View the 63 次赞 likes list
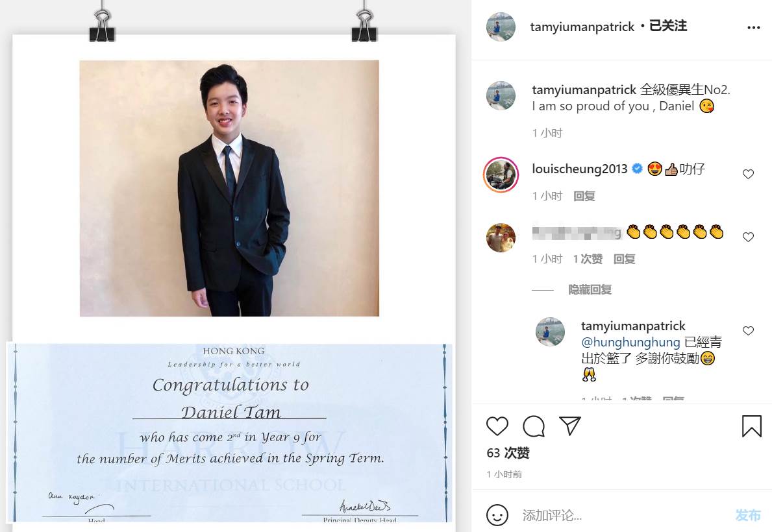This screenshot has width=772, height=532. (508, 453)
